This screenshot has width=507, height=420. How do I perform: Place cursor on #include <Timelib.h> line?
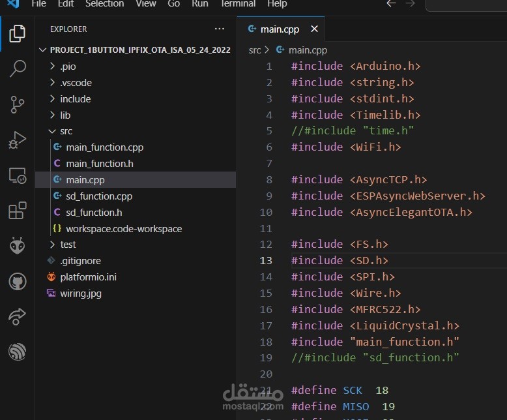pos(356,115)
